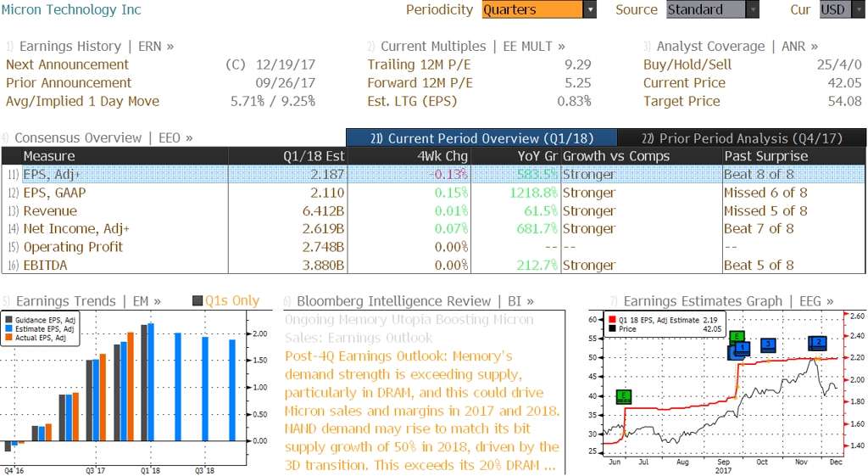Viewport: 868px width, 476px height.
Task: Open Consensus Overview EEO link
Action: (x=103, y=137)
